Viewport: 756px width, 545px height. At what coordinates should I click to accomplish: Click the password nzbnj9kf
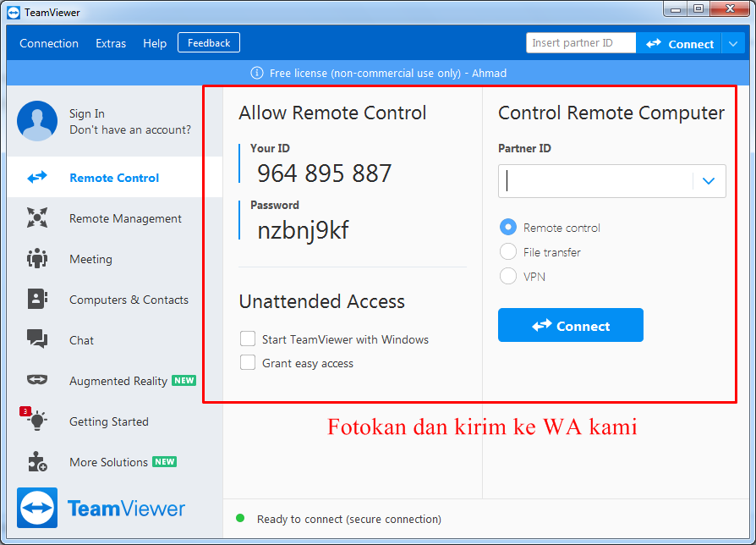(x=303, y=230)
